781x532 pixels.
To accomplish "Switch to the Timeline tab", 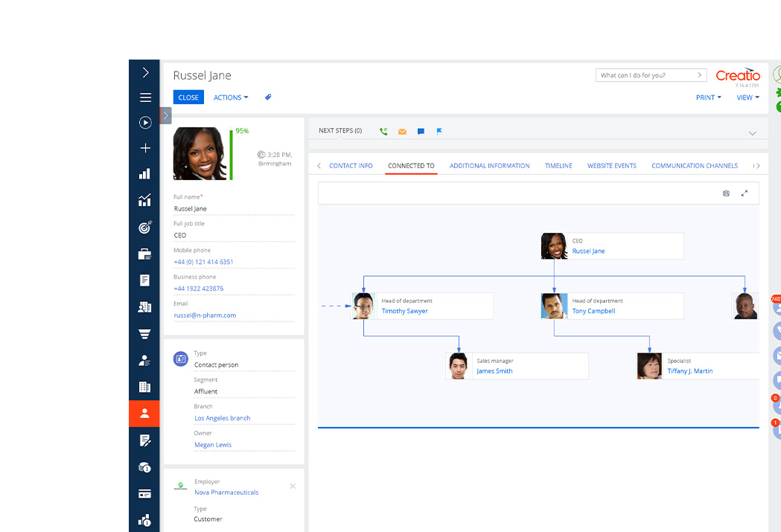I will click(558, 166).
